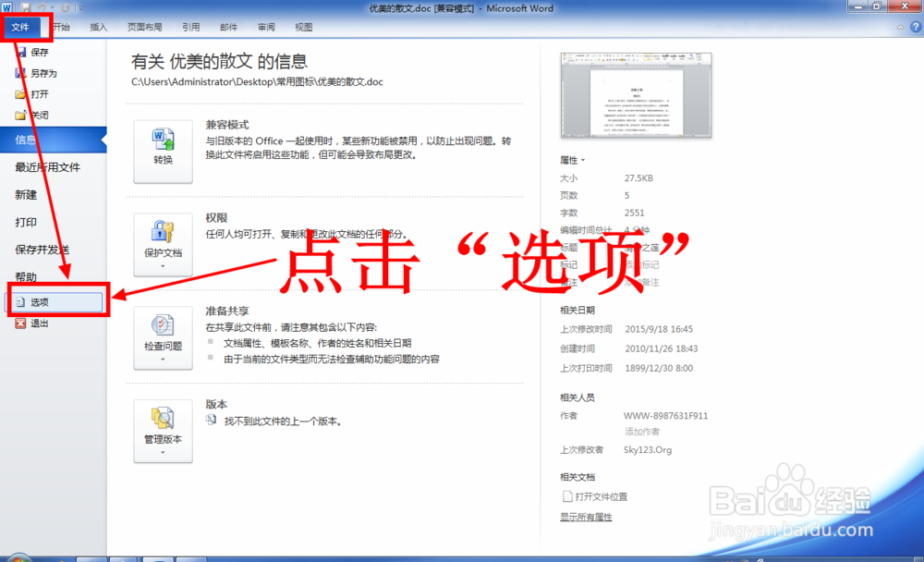
Task: Click the 转换 convert document button
Action: [x=164, y=151]
